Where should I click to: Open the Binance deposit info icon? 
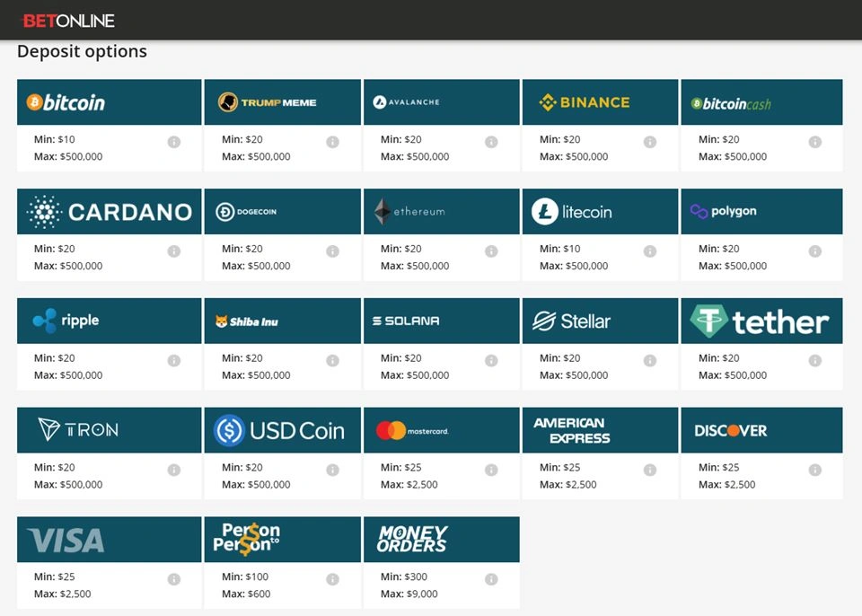(x=650, y=142)
